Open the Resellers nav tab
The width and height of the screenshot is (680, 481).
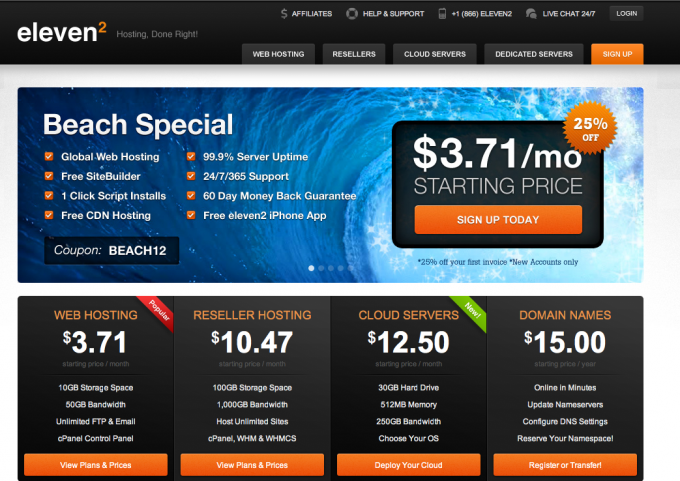tap(354, 54)
